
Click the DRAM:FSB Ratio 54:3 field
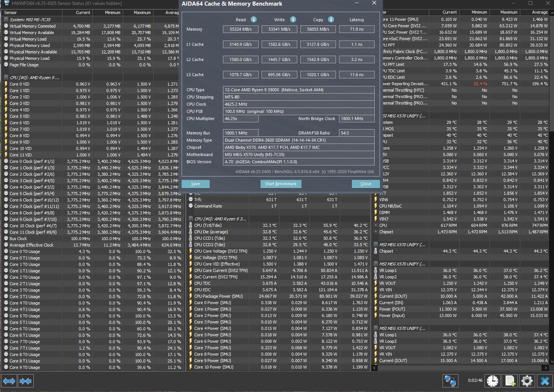(356, 133)
